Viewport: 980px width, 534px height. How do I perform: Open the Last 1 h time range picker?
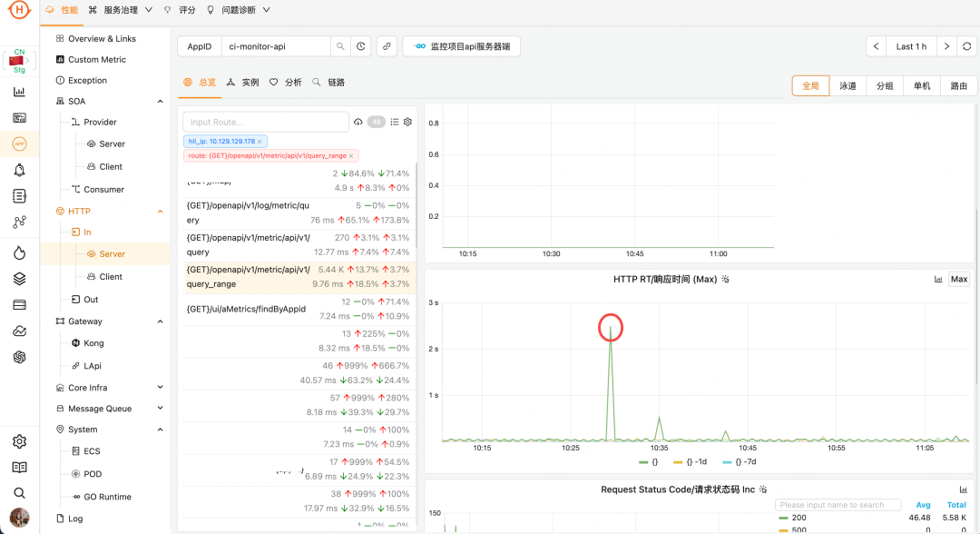(x=911, y=46)
